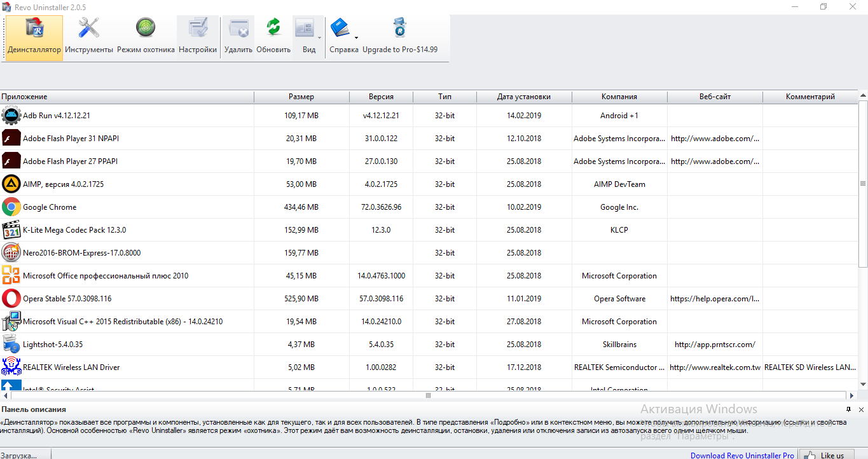Expand the Вид view dropdown arrow
Screen dimensions: 868x459
[319, 38]
